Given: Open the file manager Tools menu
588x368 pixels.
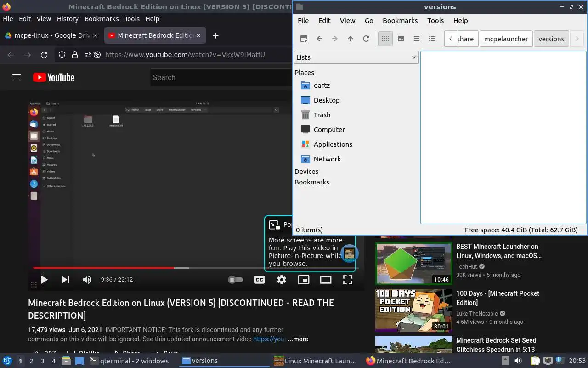Looking at the screenshot, I should pos(435,20).
